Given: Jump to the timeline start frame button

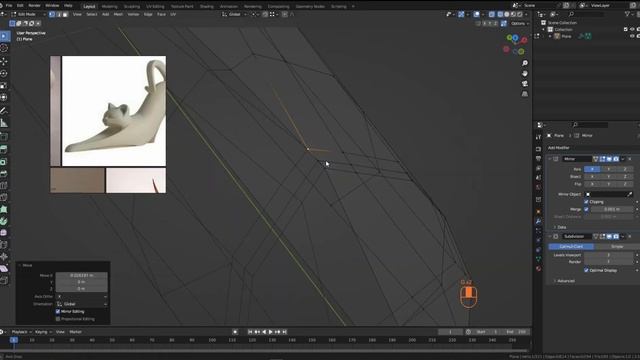Looking at the screenshot, I should (250, 332).
